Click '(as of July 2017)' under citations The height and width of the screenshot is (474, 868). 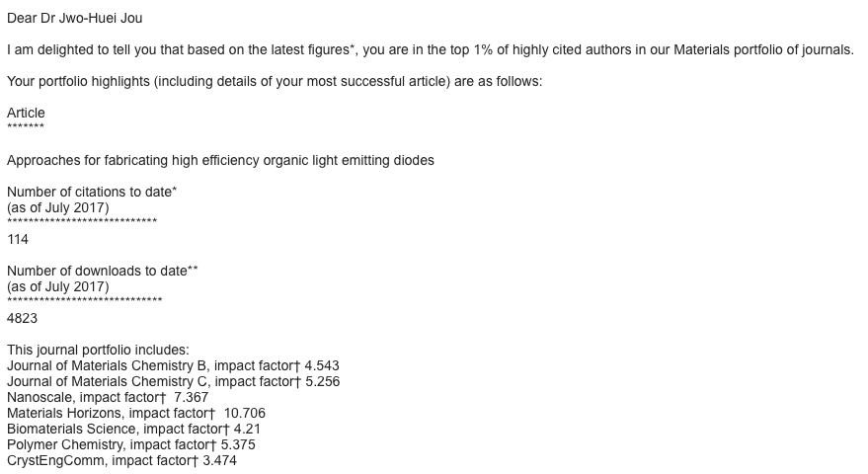click(58, 207)
